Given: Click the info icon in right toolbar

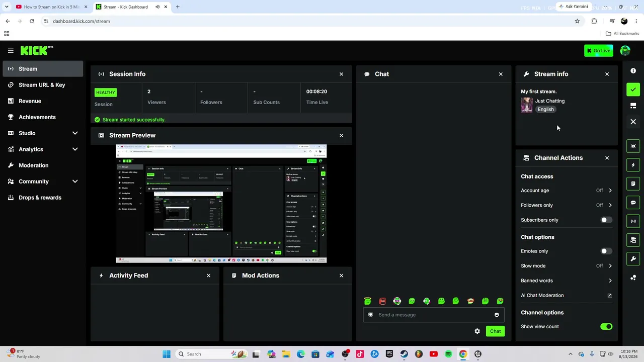Looking at the screenshot, I should pyautogui.click(x=633, y=71).
